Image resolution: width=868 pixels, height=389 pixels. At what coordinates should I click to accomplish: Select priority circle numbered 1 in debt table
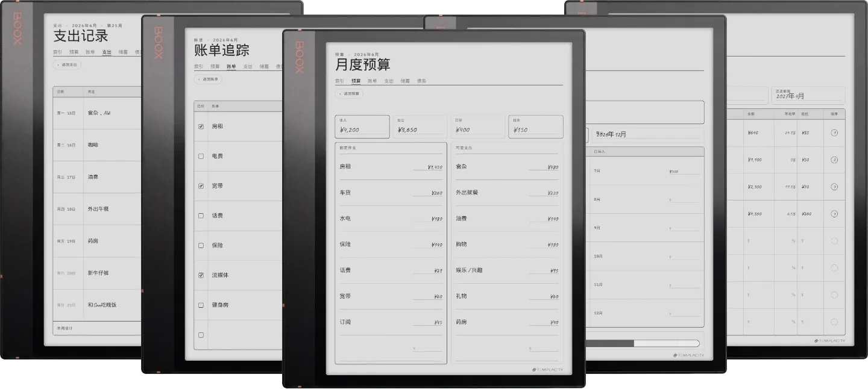point(834,133)
